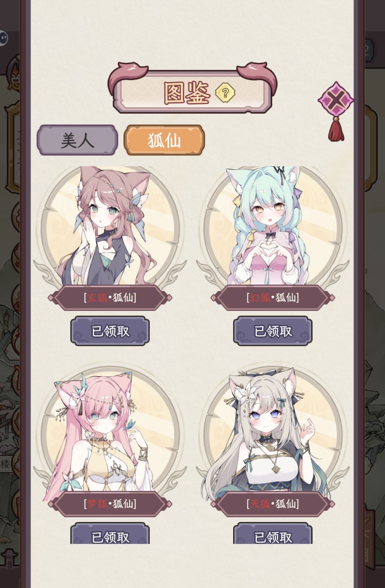This screenshot has height=588, width=385.
Task: Select the [天狐•狐仙] name banner
Action: [x=273, y=504]
